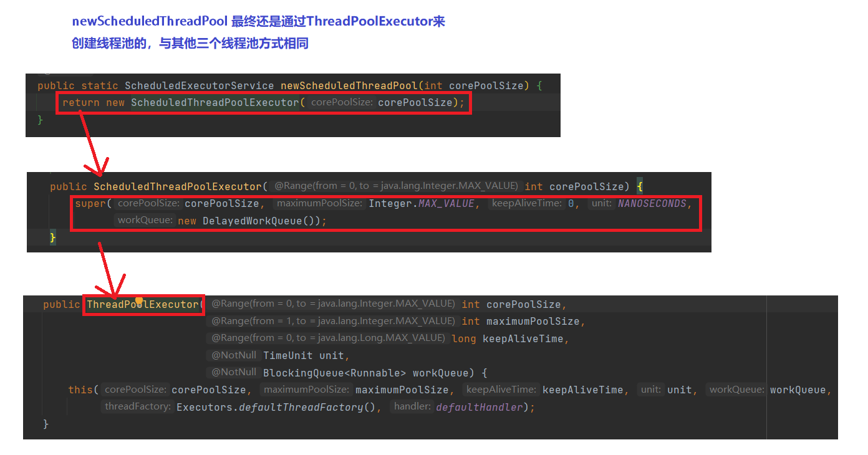Click the @NotNull before TimeUnit unit
This screenshot has width=868, height=455.
pyautogui.click(x=234, y=355)
